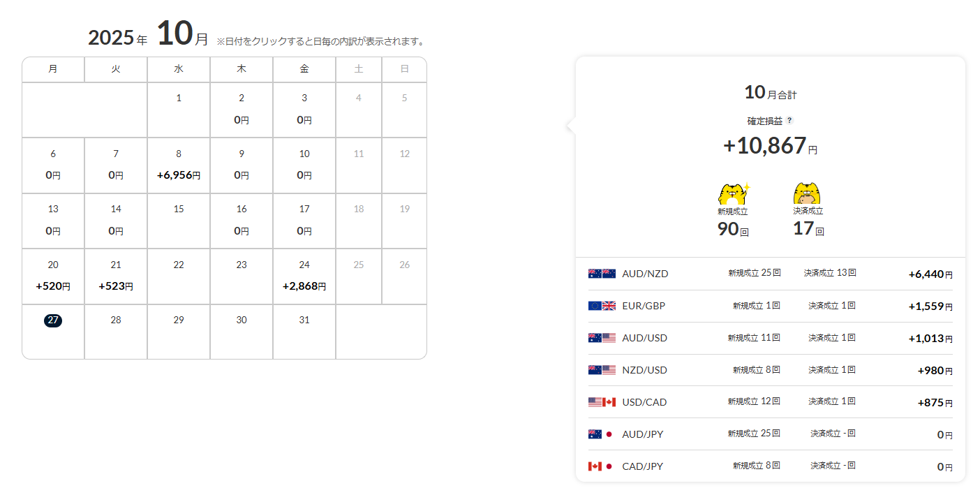Click the CAD/JPY flag pair icon

coord(600,466)
